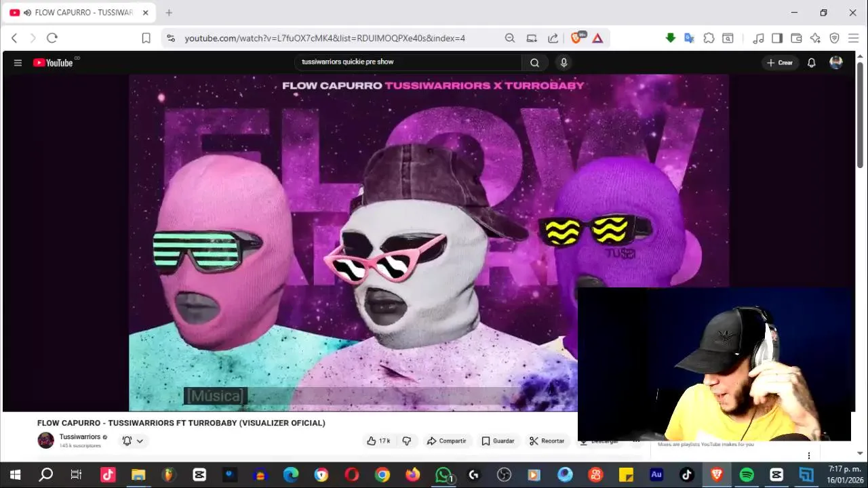Open Windows taskbar search
Image resolution: width=868 pixels, height=488 pixels.
[x=45, y=474]
